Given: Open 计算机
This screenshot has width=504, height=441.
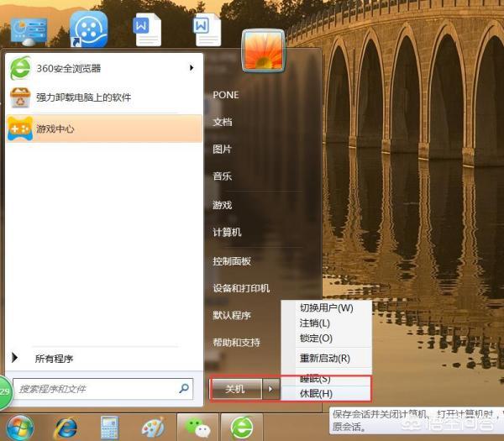Looking at the screenshot, I should click(x=227, y=232).
